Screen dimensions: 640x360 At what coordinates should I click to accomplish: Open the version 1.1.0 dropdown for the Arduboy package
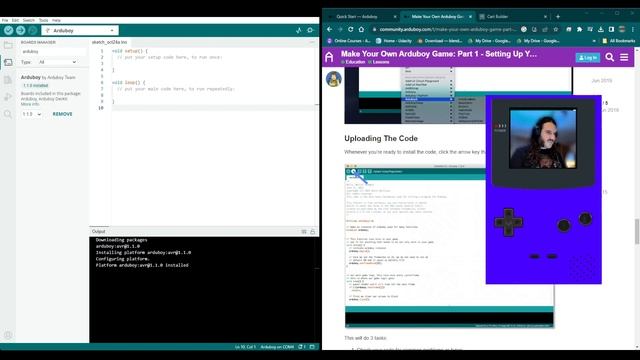pos(31,114)
